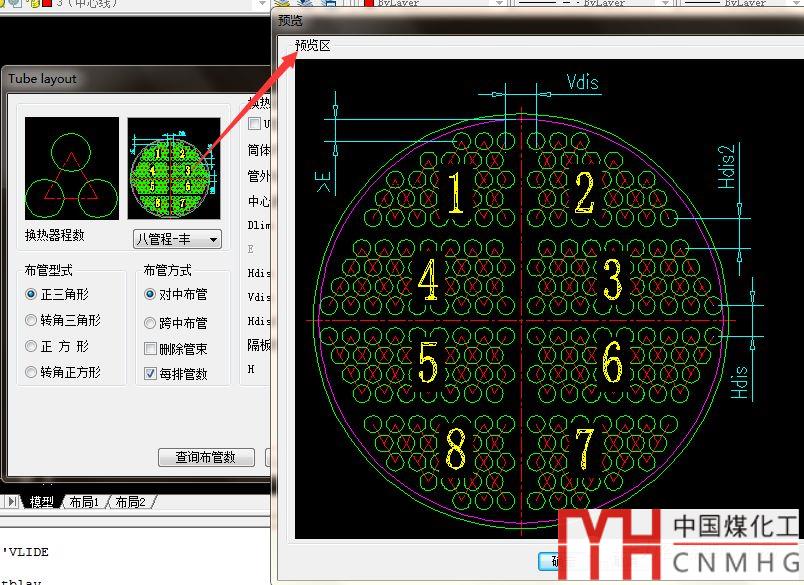
Task: Untick the 每排管数 checkbox
Action: [x=150, y=373]
